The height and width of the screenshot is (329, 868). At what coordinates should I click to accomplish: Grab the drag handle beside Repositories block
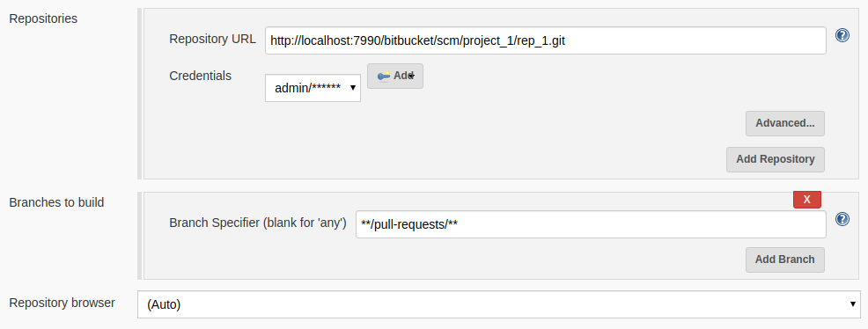click(139, 93)
